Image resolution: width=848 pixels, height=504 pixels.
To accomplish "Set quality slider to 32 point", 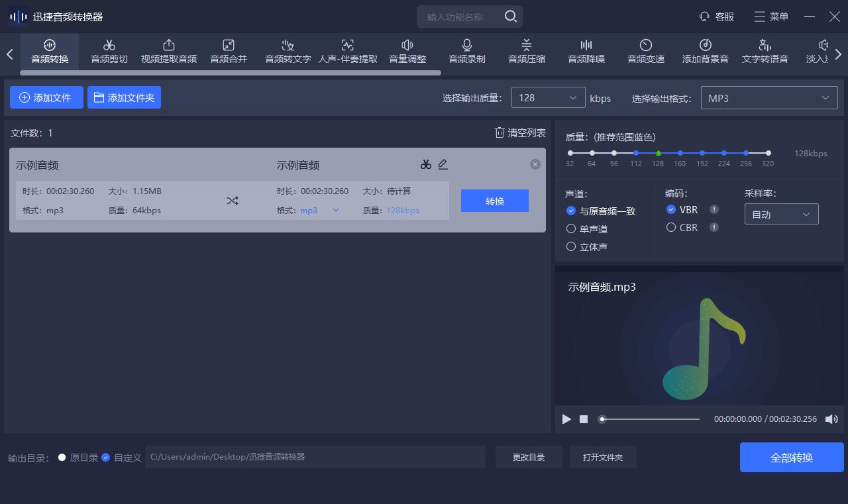I will (x=570, y=153).
